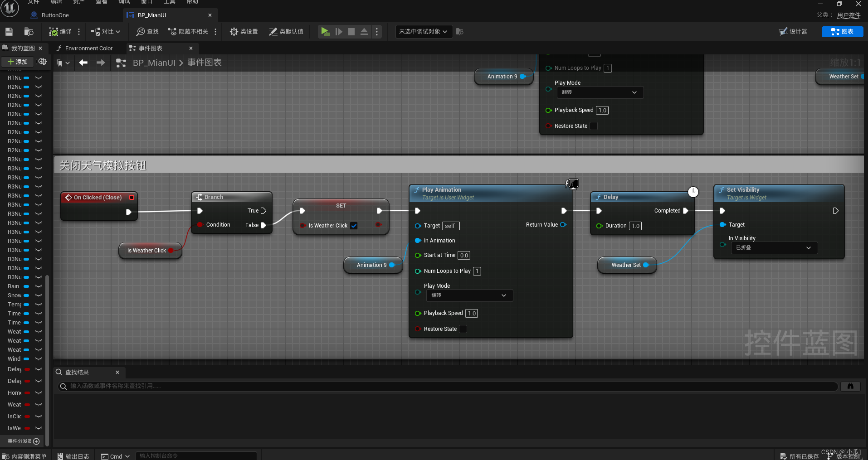Toggle 隐藏不相关 hide unrelated nodes
Image resolution: width=868 pixels, height=460 pixels.
(188, 32)
